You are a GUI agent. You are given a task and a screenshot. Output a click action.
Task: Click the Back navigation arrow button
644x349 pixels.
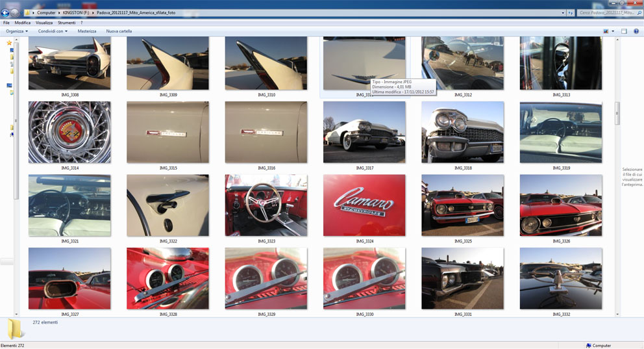pyautogui.click(x=5, y=12)
